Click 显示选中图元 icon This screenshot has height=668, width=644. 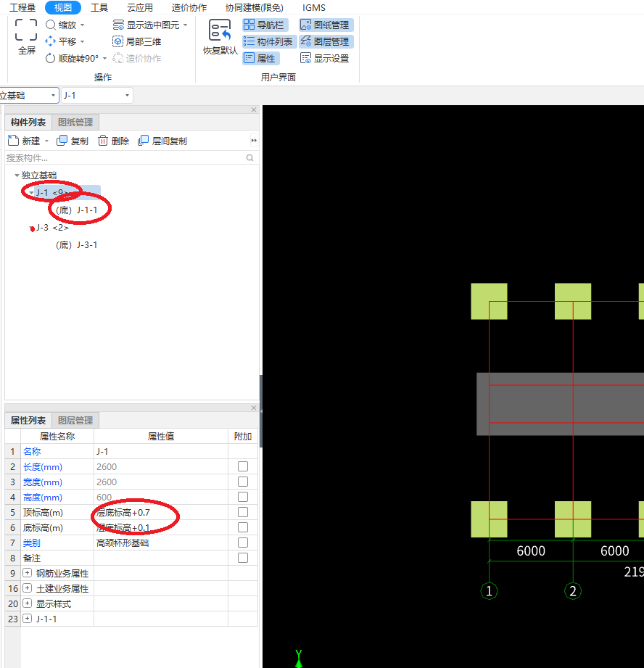pos(118,25)
